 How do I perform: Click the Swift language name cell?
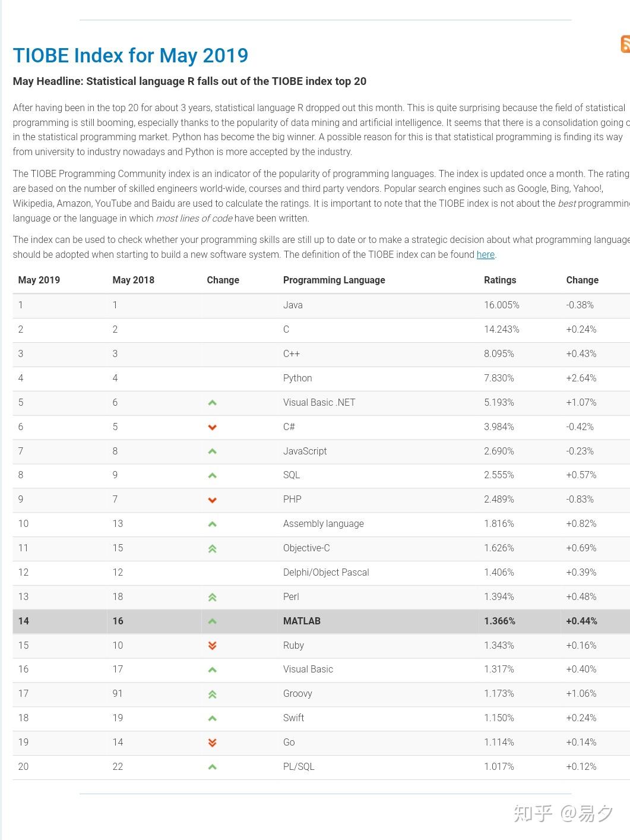click(293, 718)
